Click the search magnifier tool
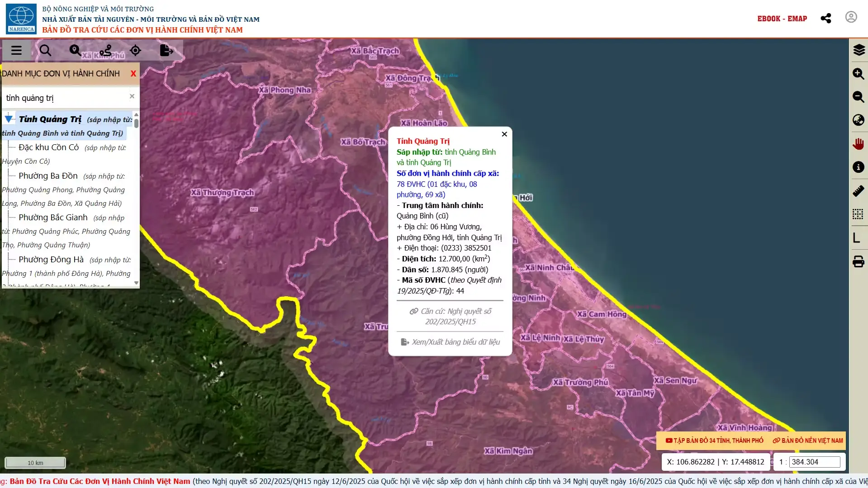This screenshot has width=868, height=488. click(x=45, y=50)
